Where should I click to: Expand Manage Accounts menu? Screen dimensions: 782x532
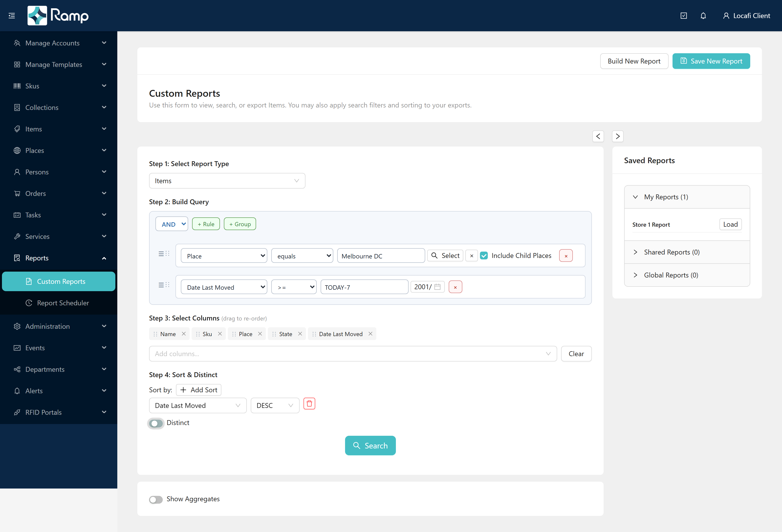tap(59, 43)
